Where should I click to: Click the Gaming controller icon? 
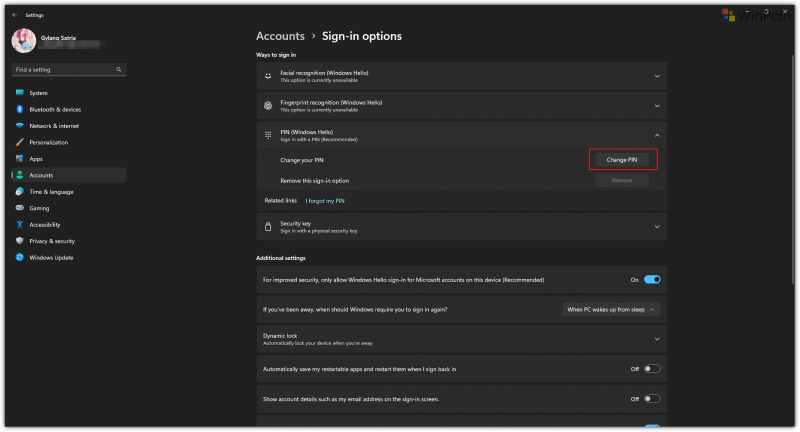[19, 208]
